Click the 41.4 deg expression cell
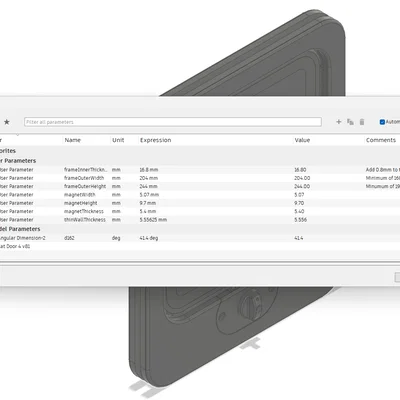The image size is (400, 400). coord(149,238)
